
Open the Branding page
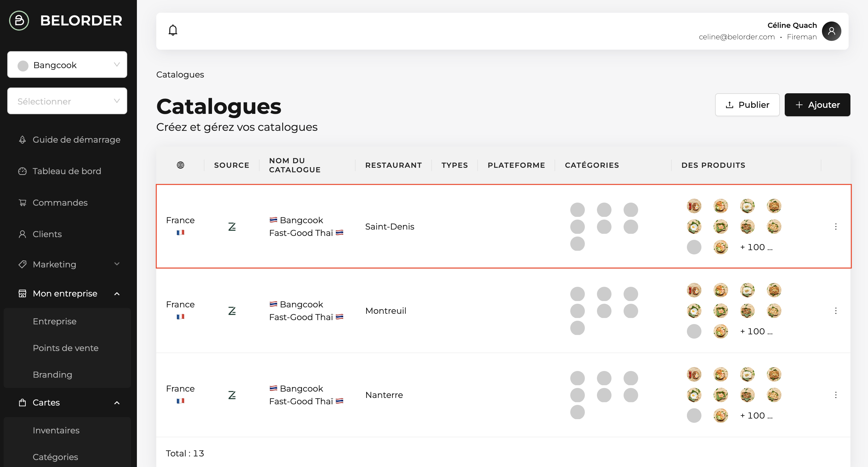click(x=53, y=375)
